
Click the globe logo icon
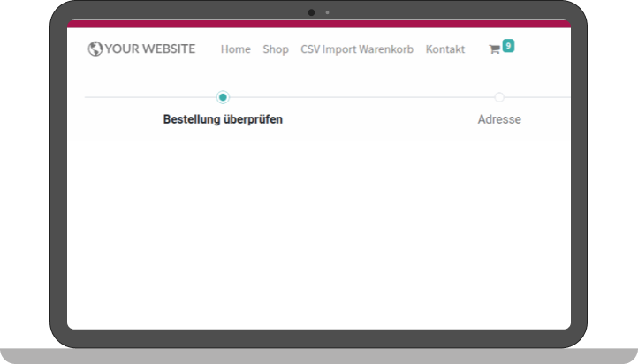click(95, 49)
